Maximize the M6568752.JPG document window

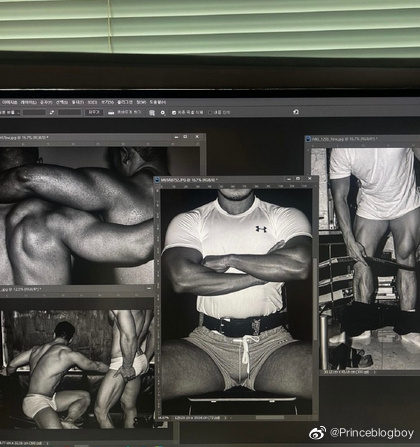pyautogui.click(x=298, y=179)
